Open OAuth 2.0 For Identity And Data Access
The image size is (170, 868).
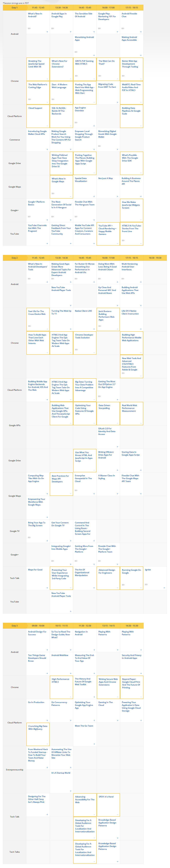tap(107, 431)
